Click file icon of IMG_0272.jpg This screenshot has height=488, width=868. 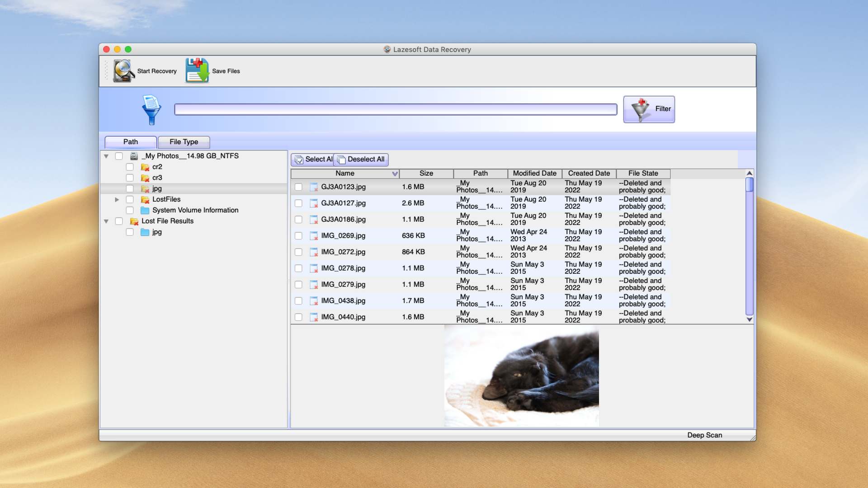[314, 252]
